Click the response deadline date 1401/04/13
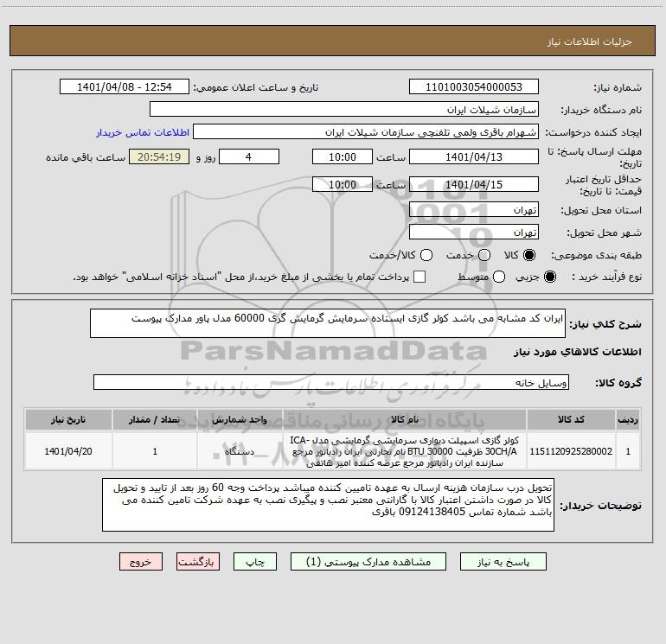Screen dimensions: 666x644 (474, 156)
